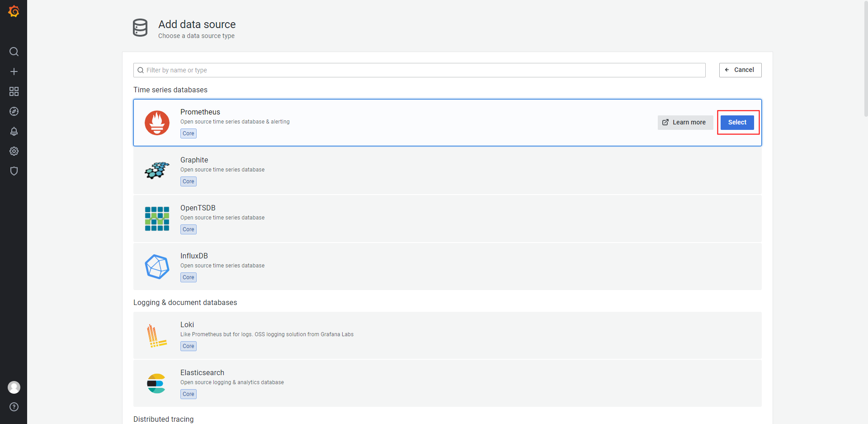
Task: Click the OpenTSDB grid logo
Action: click(157, 219)
